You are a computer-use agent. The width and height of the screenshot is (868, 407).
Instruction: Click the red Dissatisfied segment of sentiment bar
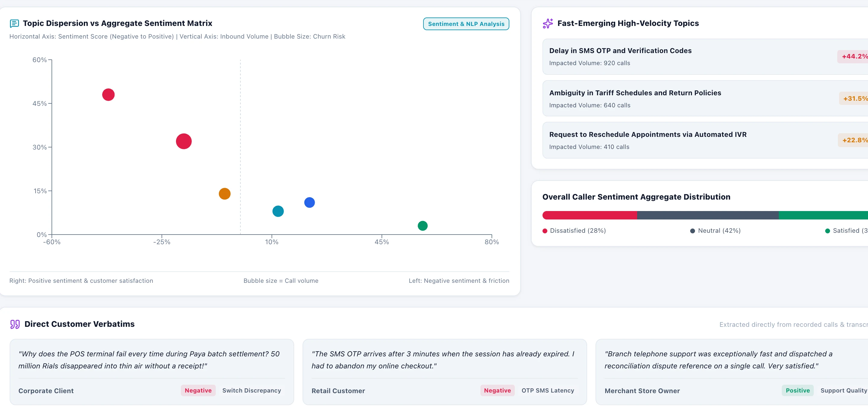pyautogui.click(x=590, y=215)
